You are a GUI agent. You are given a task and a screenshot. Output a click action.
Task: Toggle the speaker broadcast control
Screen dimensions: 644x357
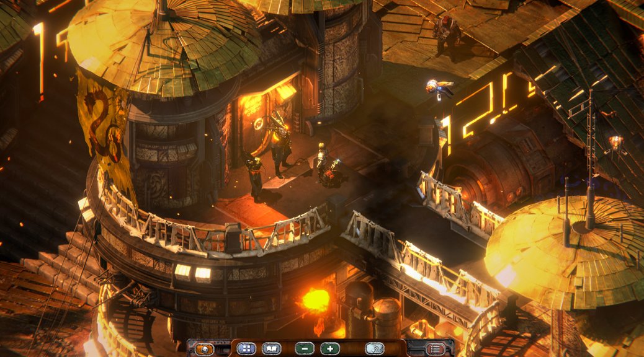[373, 348]
